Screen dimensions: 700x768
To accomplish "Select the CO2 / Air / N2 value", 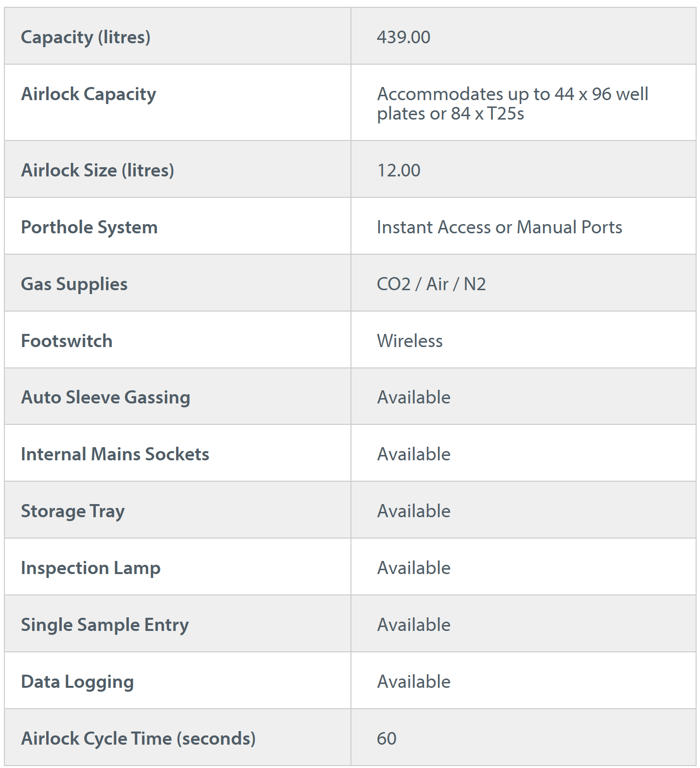I will pos(431,284).
